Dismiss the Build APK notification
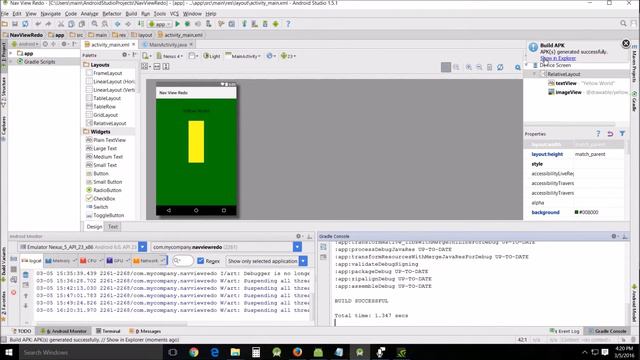The height and width of the screenshot is (360, 640). [x=626, y=43]
